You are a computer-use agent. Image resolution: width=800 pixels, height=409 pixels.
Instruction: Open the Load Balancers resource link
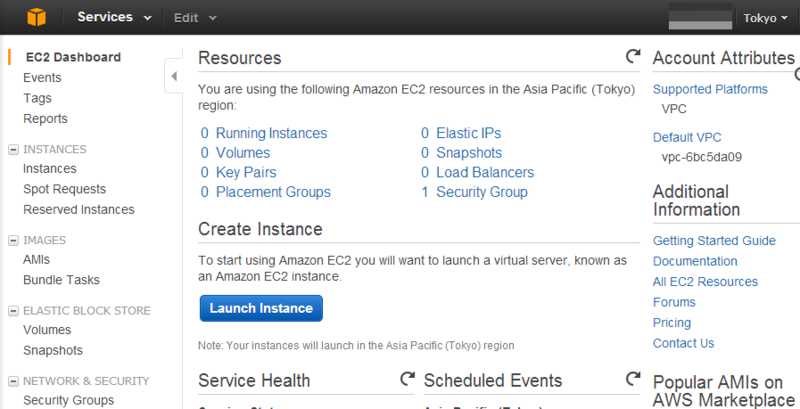pos(485,172)
